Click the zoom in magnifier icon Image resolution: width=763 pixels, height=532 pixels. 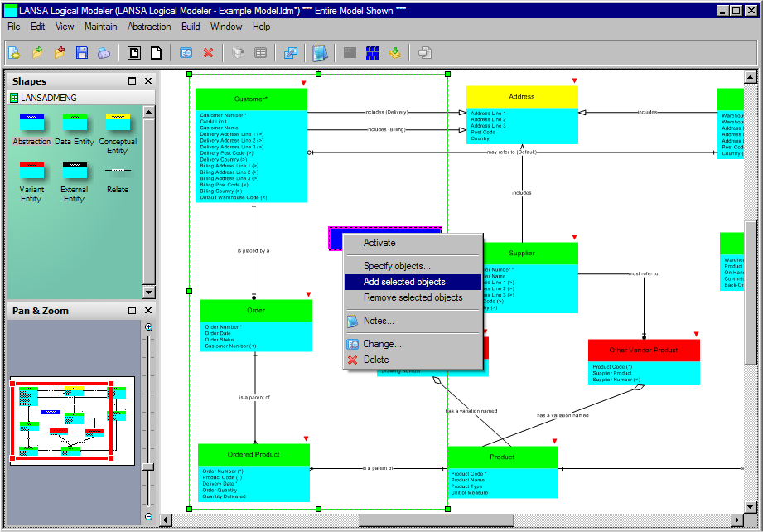click(x=149, y=327)
